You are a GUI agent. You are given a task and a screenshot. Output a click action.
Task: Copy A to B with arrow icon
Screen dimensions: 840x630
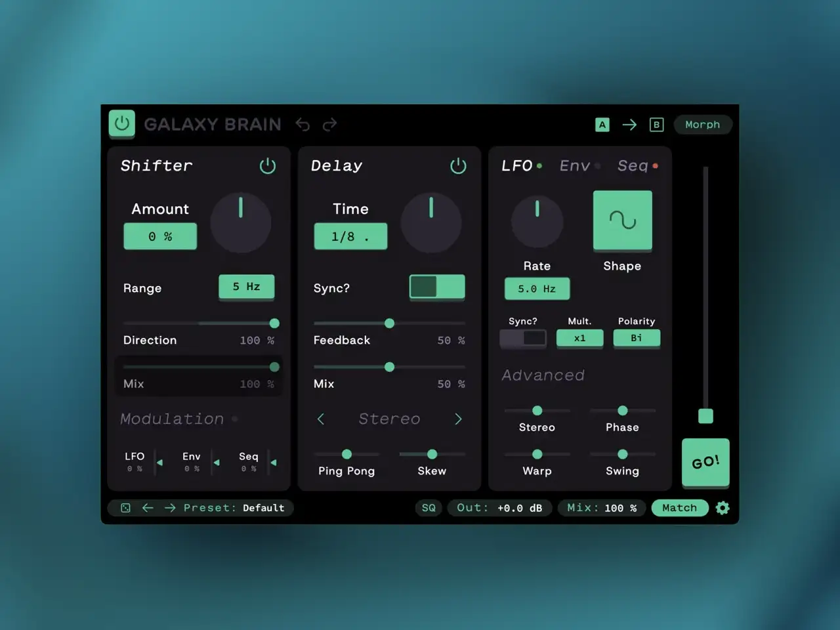click(629, 125)
